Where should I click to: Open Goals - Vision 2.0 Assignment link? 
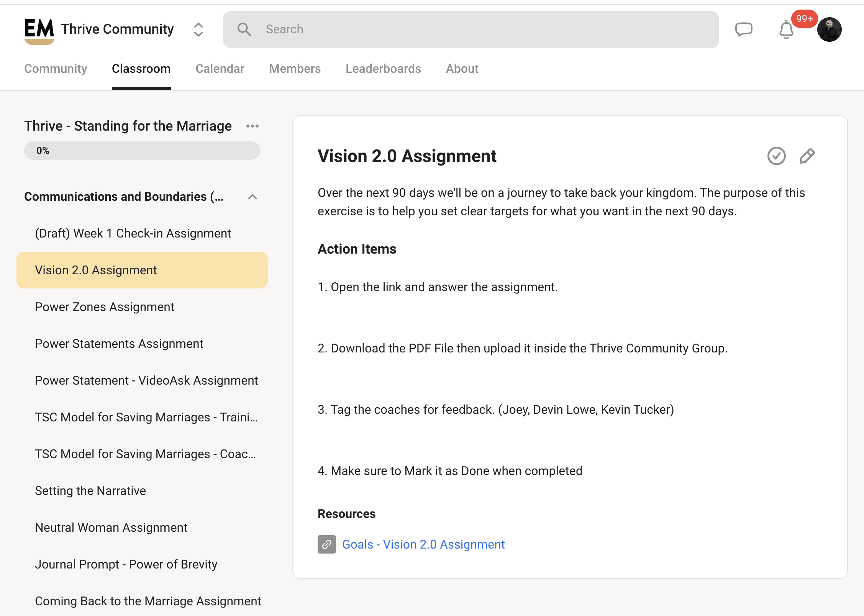(423, 544)
